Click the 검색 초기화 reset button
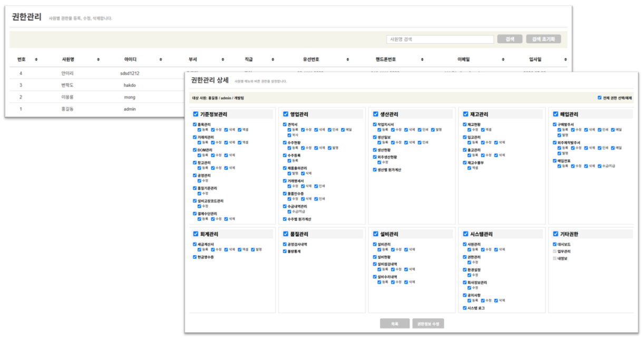 click(x=543, y=40)
